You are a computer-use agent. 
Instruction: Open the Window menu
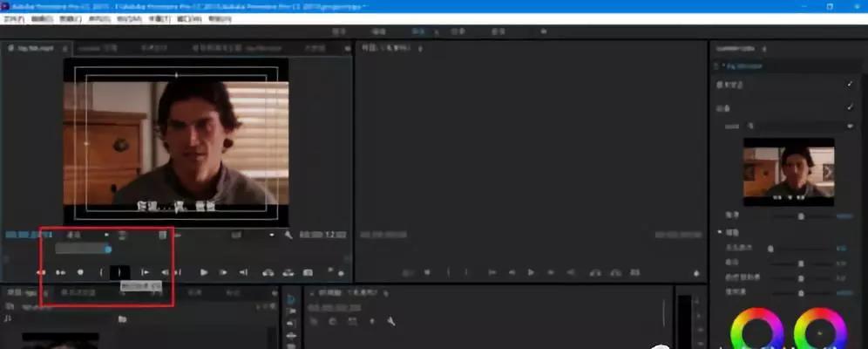190,19
